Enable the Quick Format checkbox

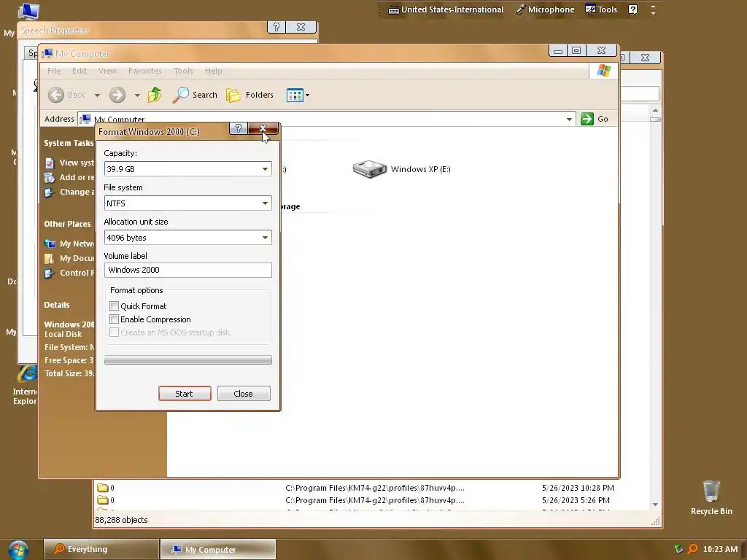coord(114,306)
